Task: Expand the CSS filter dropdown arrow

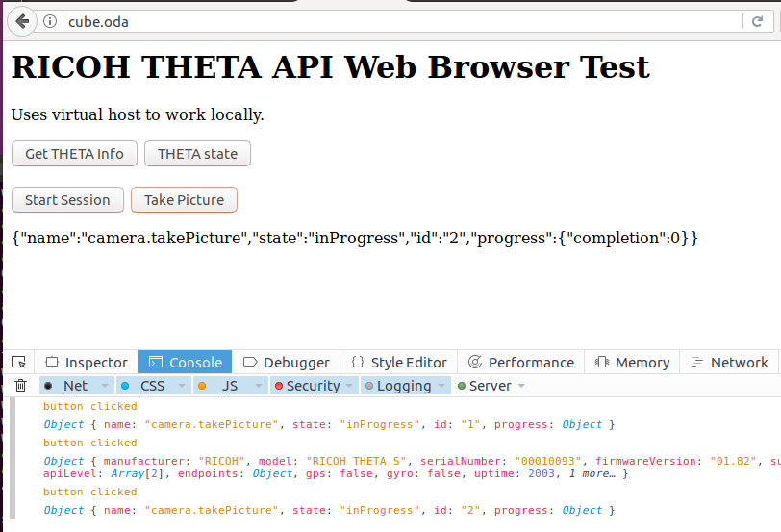Action: [x=182, y=386]
